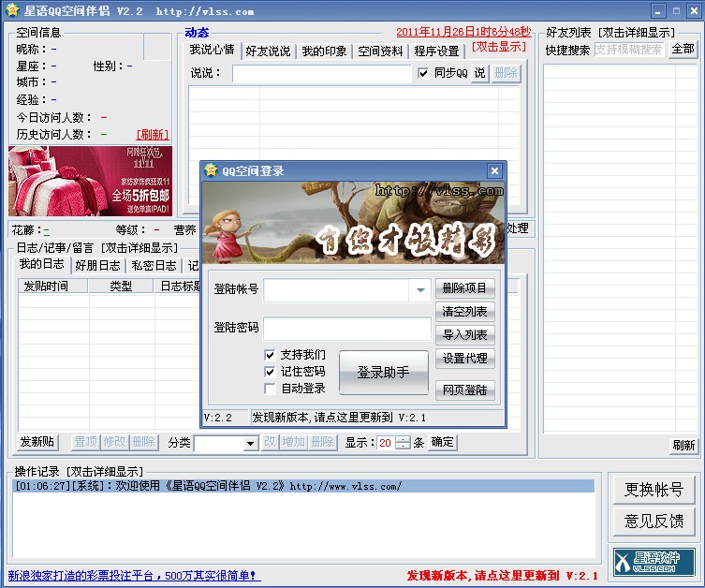This screenshot has width=705, height=588.
Task: Toggle the 同步QQ checkbox
Action: (x=422, y=73)
